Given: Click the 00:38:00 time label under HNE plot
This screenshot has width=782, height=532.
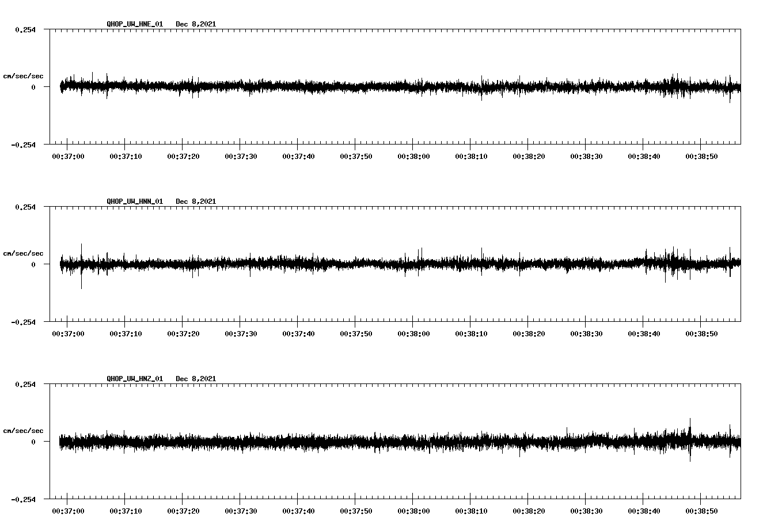Looking at the screenshot, I should tap(413, 156).
